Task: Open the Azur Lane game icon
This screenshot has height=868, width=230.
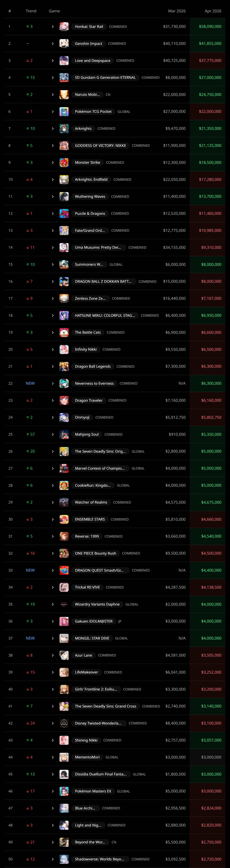Action: [x=64, y=655]
